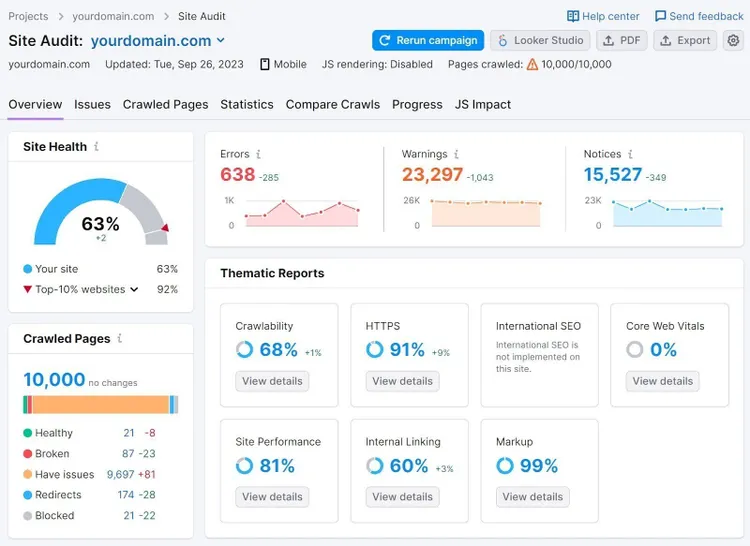The image size is (750, 546).
Task: Click the red triangle marker on gauge
Action: 165,228
